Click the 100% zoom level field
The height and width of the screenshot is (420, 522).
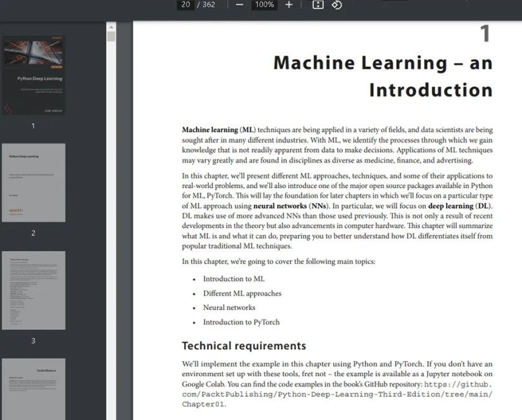pos(264,5)
